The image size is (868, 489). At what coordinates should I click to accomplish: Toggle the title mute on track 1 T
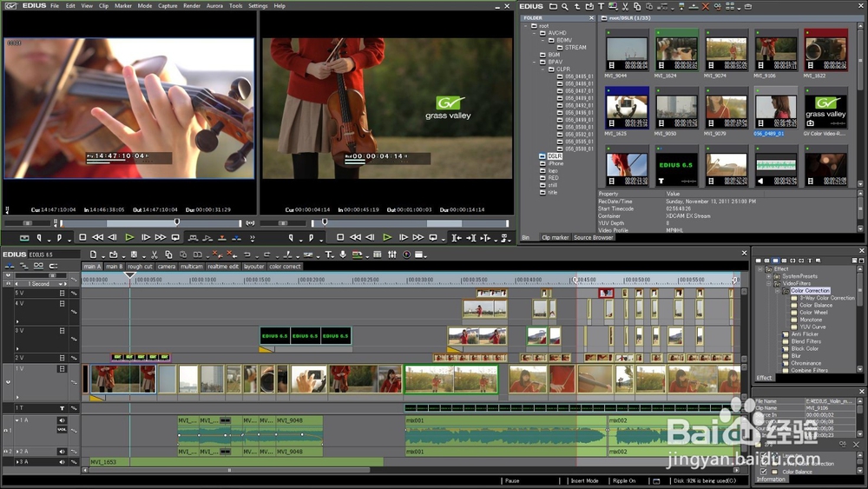[x=62, y=408]
